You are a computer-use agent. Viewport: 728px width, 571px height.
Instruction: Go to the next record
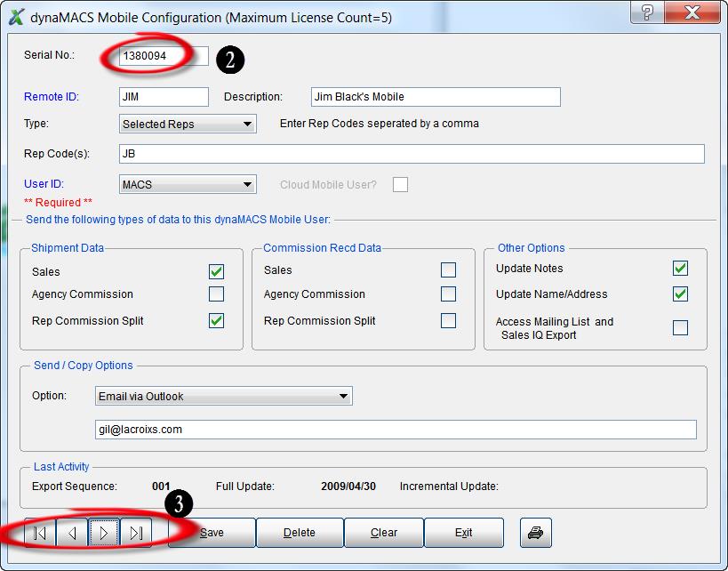click(104, 533)
